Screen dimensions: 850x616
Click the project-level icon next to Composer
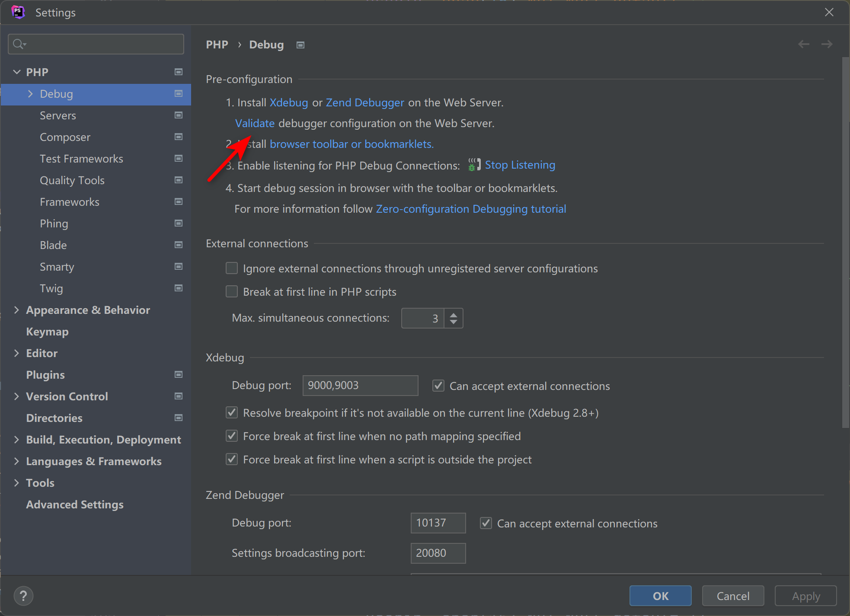click(x=178, y=137)
